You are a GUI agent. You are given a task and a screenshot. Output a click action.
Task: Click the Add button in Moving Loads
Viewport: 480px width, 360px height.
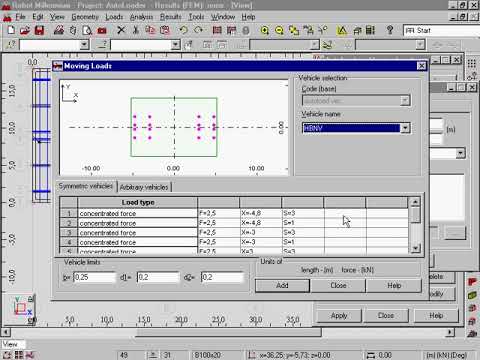(x=282, y=285)
